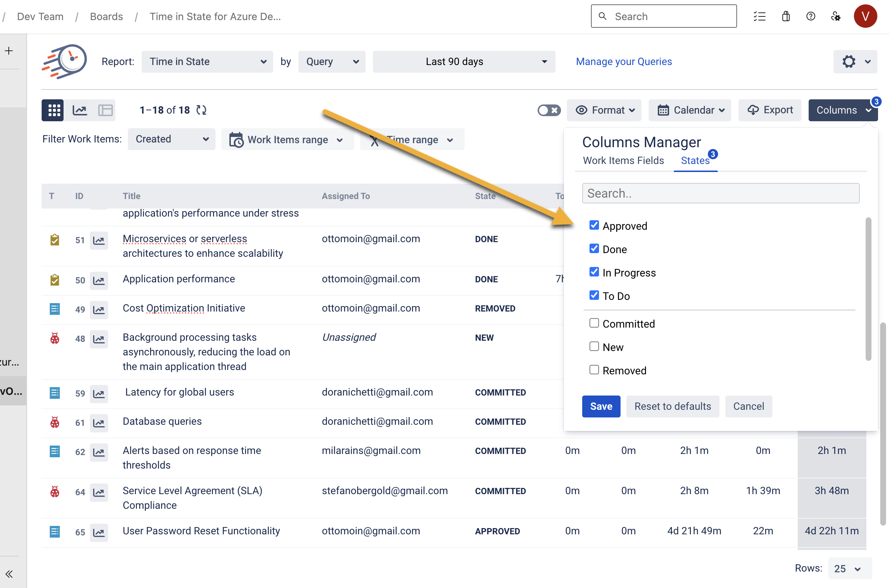Toggle the switch next to Format

549,110
